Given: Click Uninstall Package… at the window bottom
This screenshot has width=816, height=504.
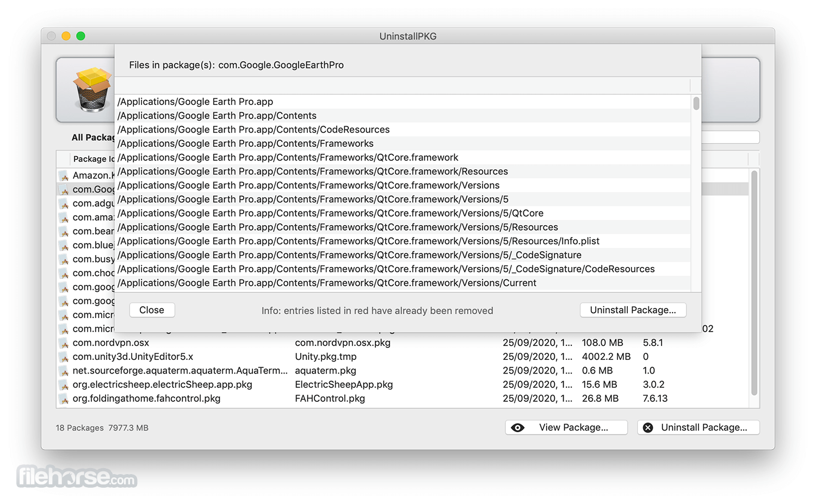Looking at the screenshot, I should (698, 427).
